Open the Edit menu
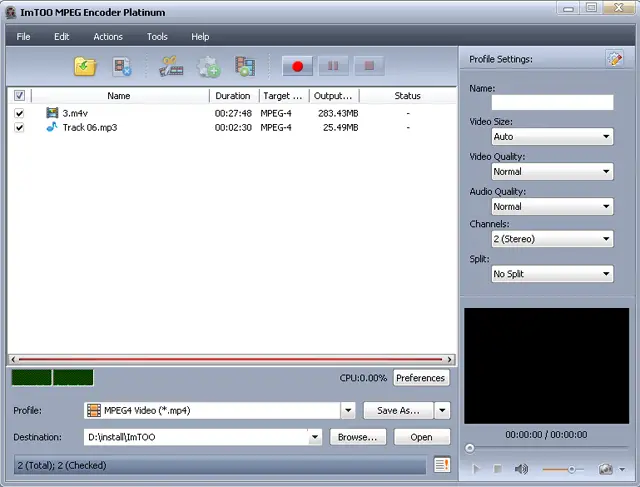640x487 pixels. pos(62,37)
